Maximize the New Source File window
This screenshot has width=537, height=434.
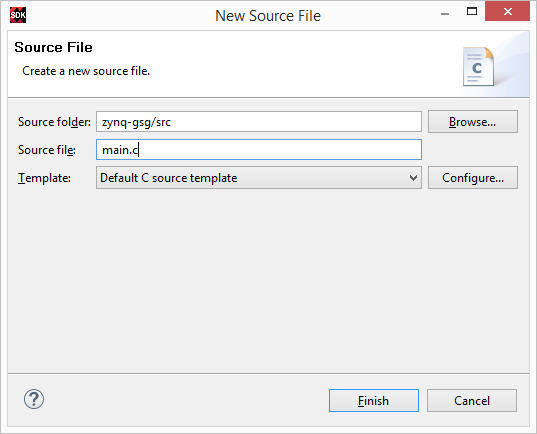(x=472, y=12)
